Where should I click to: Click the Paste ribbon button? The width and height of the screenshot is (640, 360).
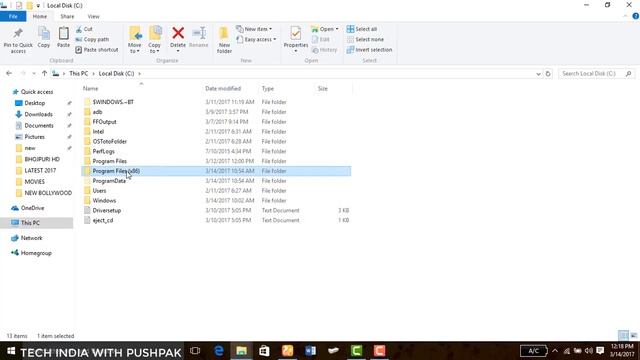pyautogui.click(x=63, y=38)
